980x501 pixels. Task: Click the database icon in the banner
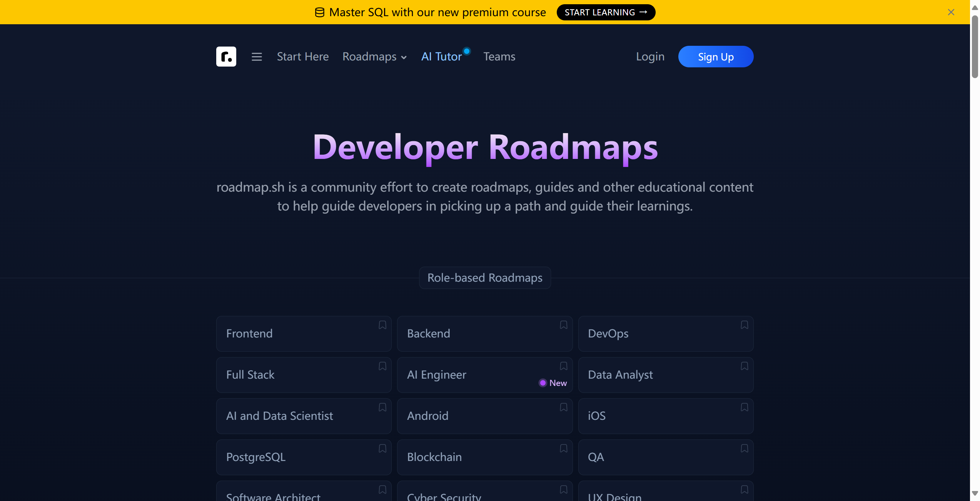coord(319,12)
